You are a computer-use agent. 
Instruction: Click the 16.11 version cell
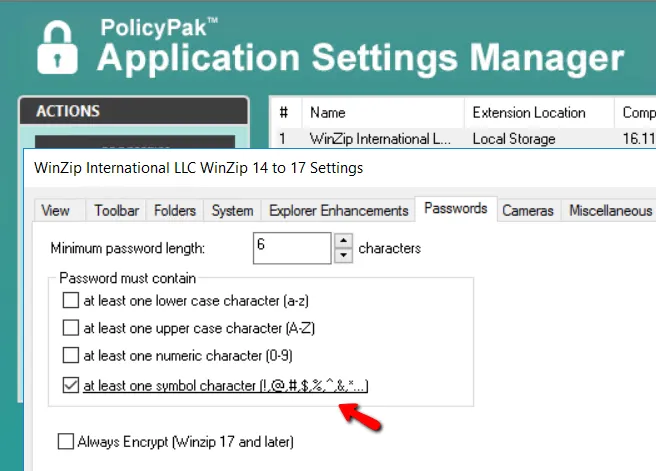pos(638,138)
